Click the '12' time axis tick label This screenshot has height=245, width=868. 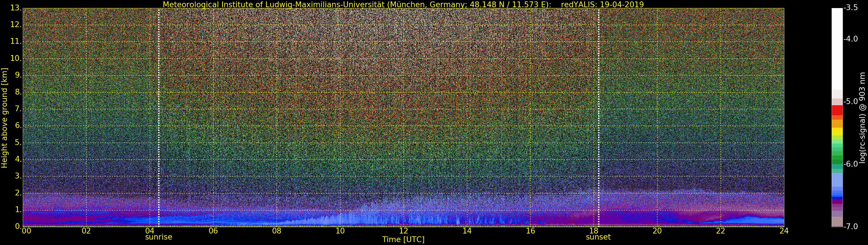[x=403, y=231]
